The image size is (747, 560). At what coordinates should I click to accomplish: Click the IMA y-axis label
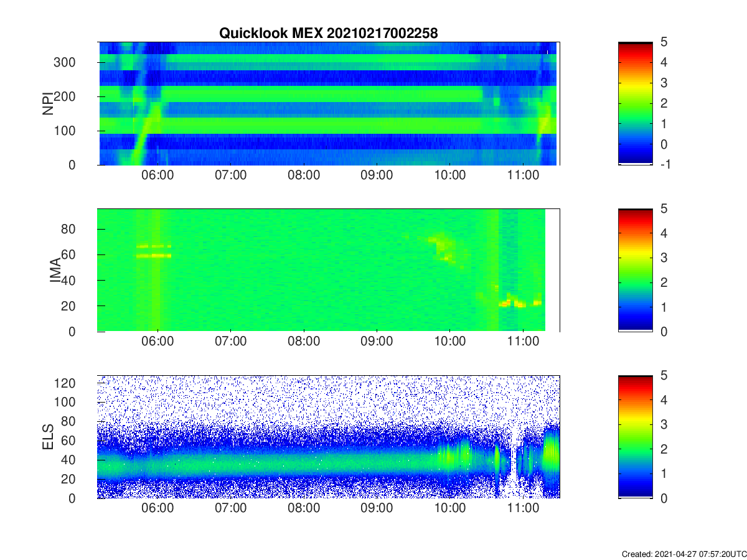coord(55,270)
